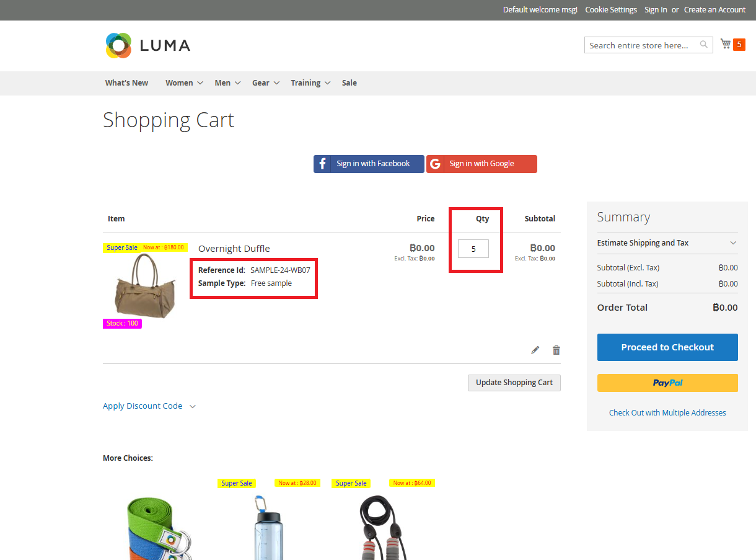Screen dimensions: 756x560
Task: Pay with the PayPal button
Action: 667,383
